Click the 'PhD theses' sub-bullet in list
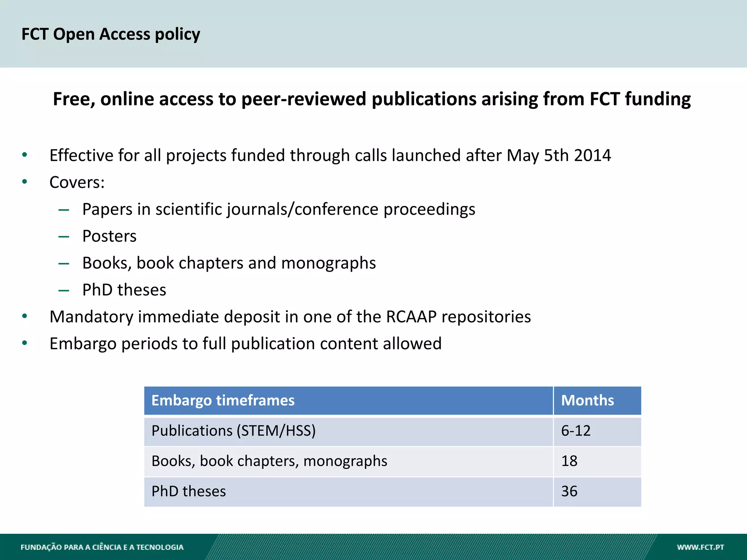The image size is (747, 560). pos(124,290)
